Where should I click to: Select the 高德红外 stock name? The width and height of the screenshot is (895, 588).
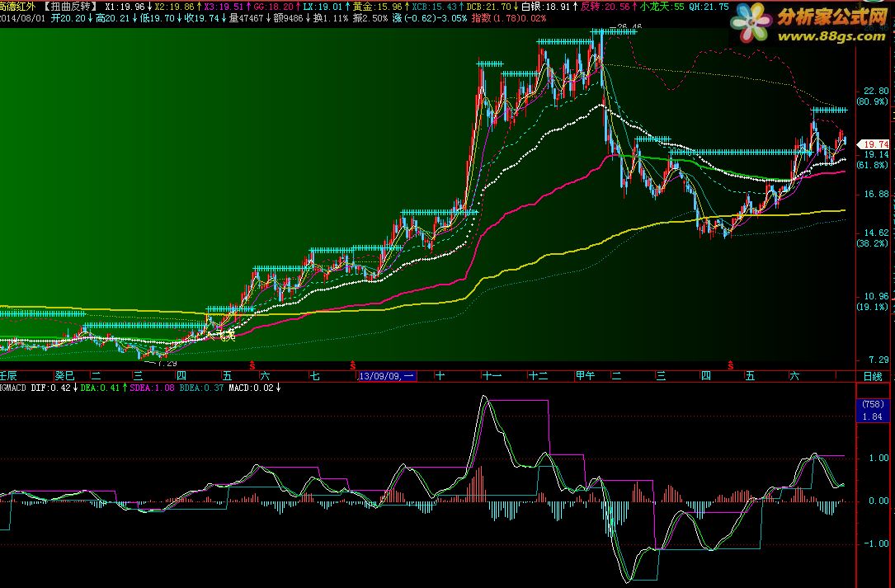(x=17, y=7)
